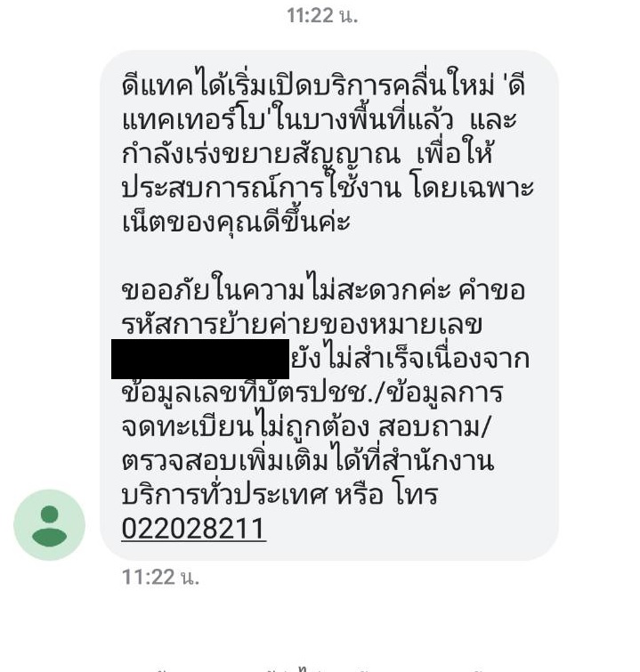Tap the first line starting with ดีแทคได้เริ่มเปิดบริการ
Viewport: 640px width, 672px height.
point(324,85)
